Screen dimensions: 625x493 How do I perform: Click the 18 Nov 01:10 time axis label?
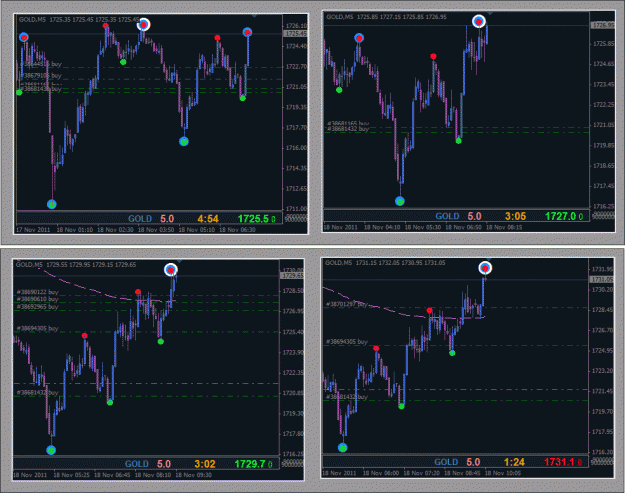click(x=75, y=230)
